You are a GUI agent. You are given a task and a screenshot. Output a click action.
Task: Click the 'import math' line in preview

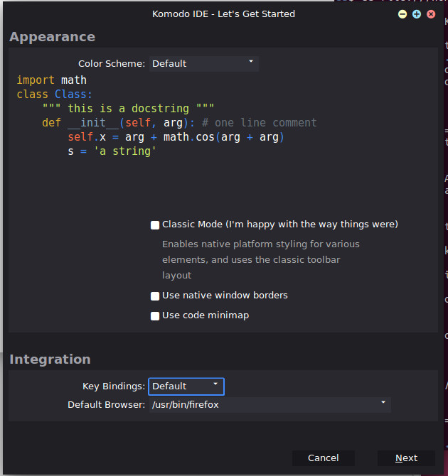pyautogui.click(x=51, y=80)
